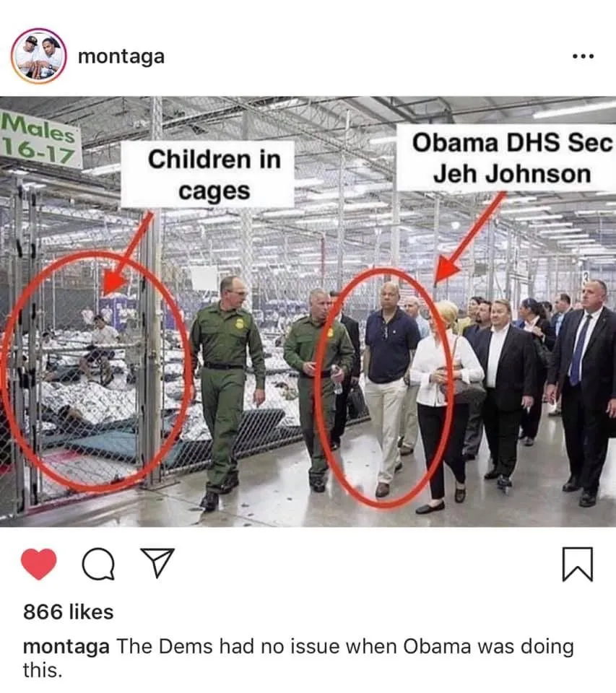The image size is (616, 693).
Task: View the 866 likes list
Action: coord(69,612)
